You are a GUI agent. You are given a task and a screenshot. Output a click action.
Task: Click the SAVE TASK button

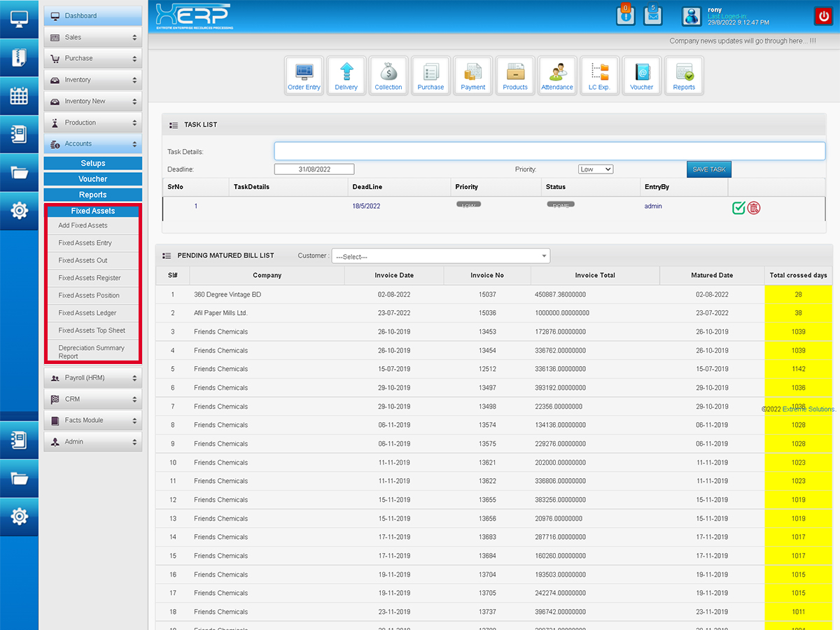708,169
